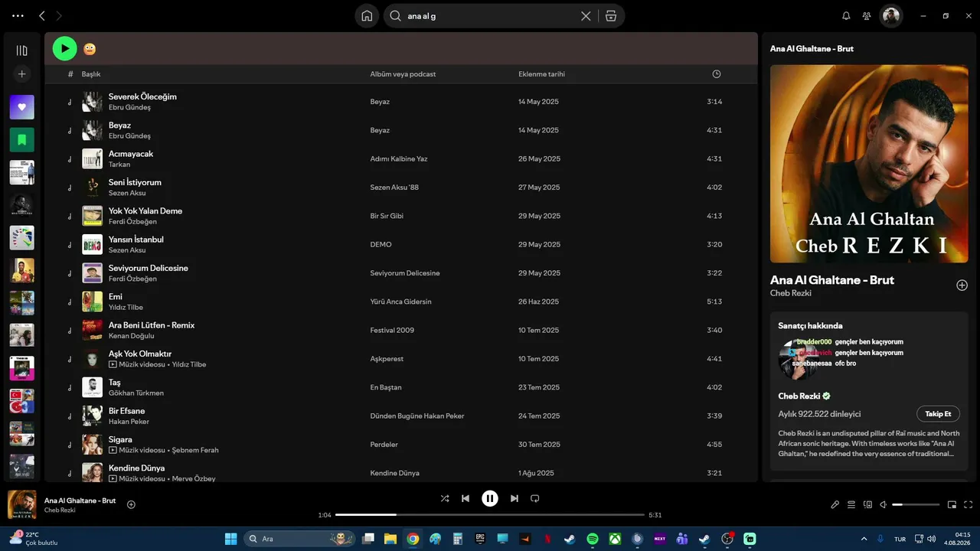Click the Taş song cover art

tap(92, 387)
